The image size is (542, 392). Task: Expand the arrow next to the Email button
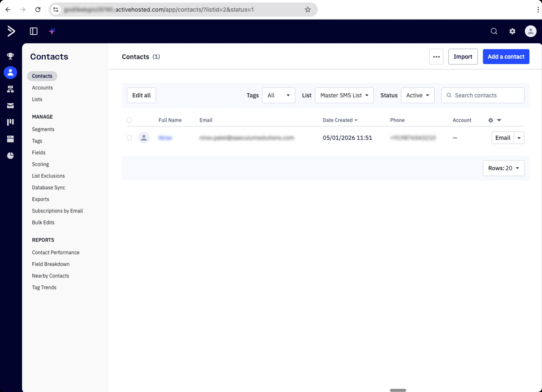tap(519, 138)
